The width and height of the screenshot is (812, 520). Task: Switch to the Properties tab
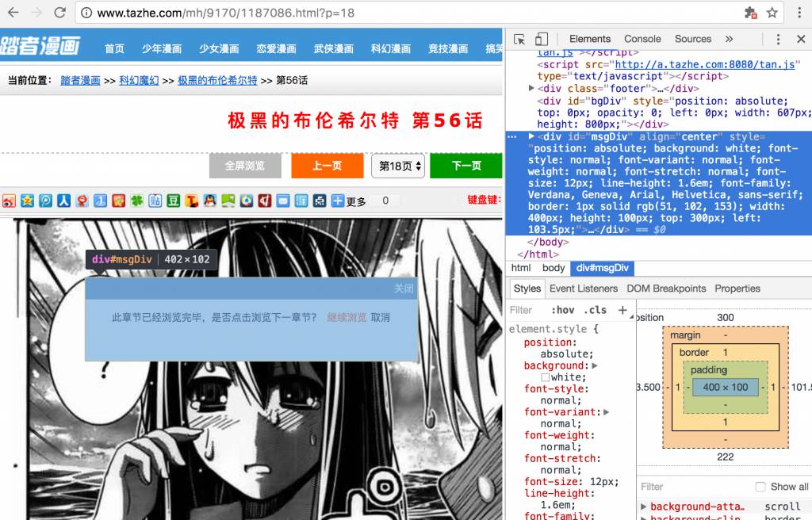point(737,289)
